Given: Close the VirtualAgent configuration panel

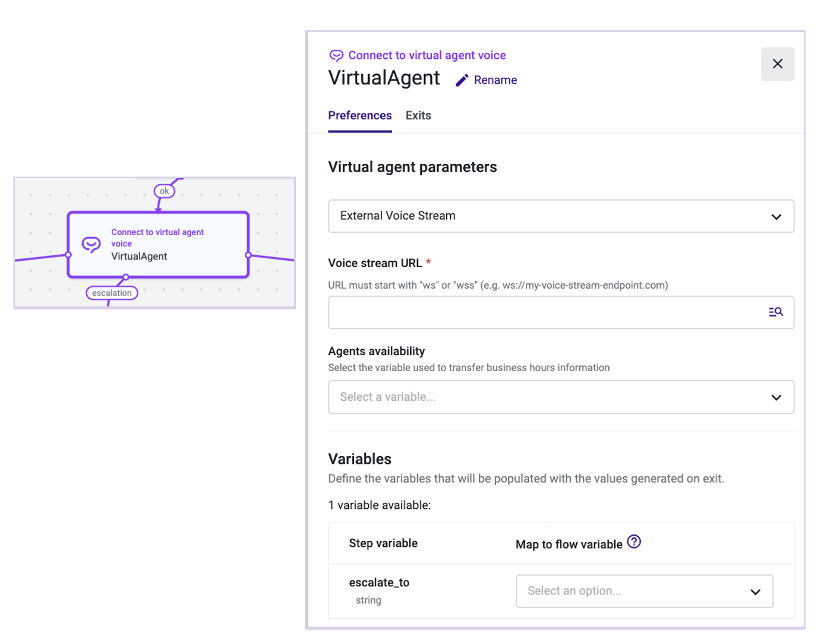Looking at the screenshot, I should click(x=778, y=64).
